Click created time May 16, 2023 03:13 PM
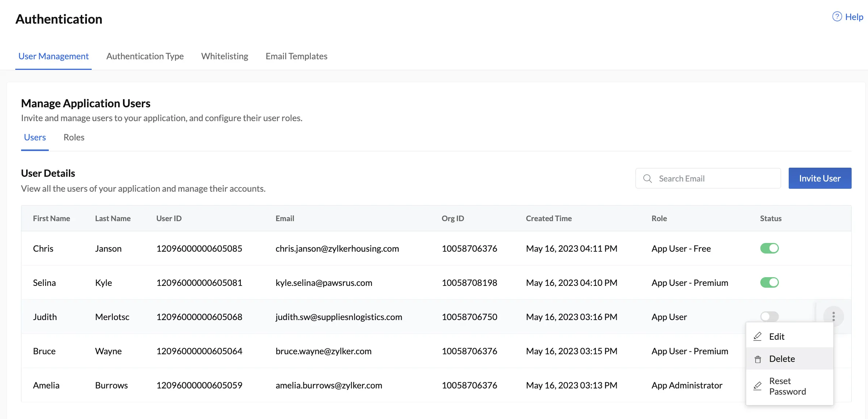This screenshot has height=419, width=868. click(x=572, y=385)
